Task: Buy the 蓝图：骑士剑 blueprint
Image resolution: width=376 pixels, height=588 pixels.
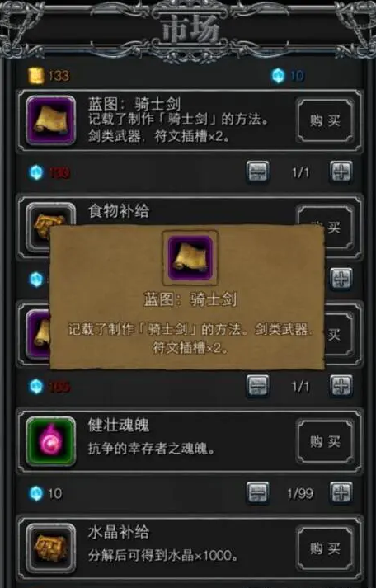Action: coord(325,120)
